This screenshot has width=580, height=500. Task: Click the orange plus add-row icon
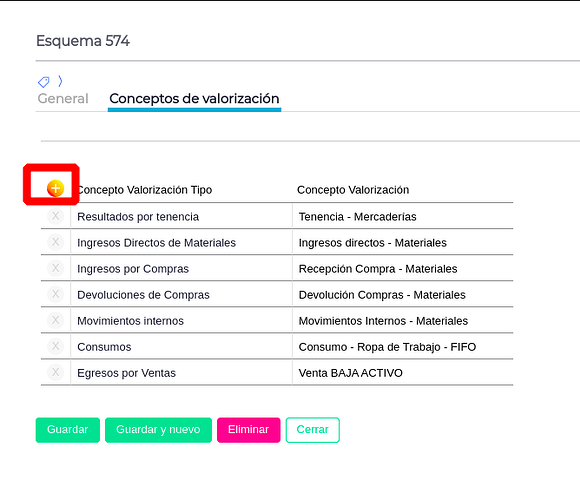click(x=55, y=189)
